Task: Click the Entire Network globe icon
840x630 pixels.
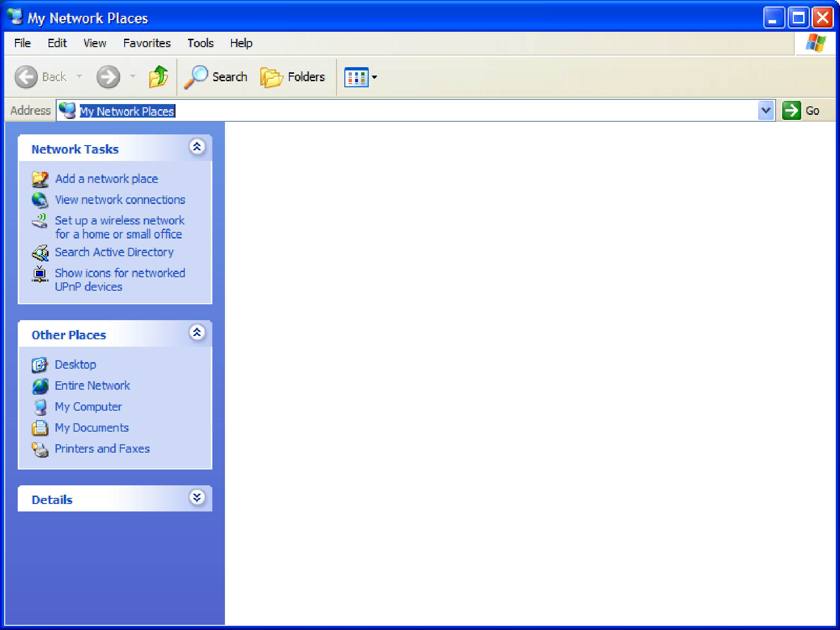Action: 40,386
